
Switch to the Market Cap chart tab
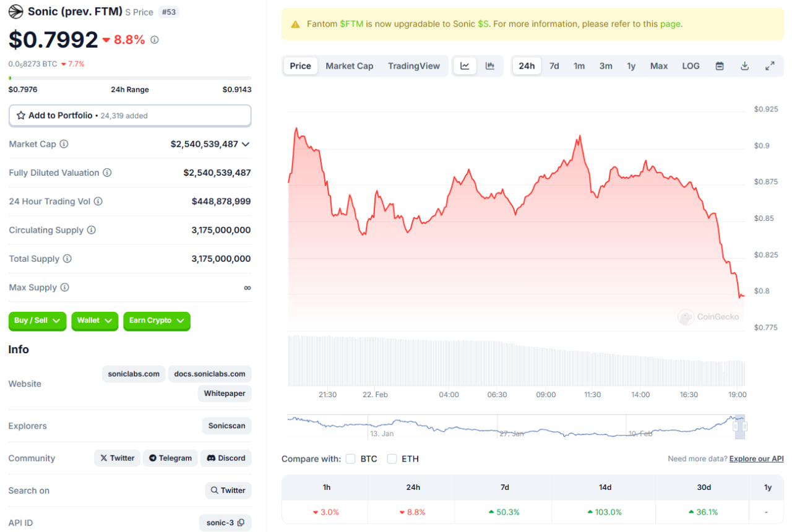[x=350, y=66]
